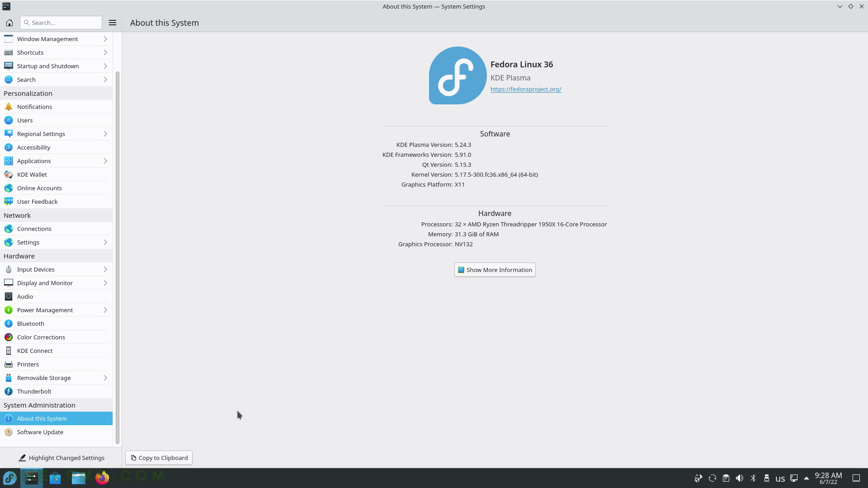Expand Removable Storage category
This screenshot has width=868, height=488.
56,378
